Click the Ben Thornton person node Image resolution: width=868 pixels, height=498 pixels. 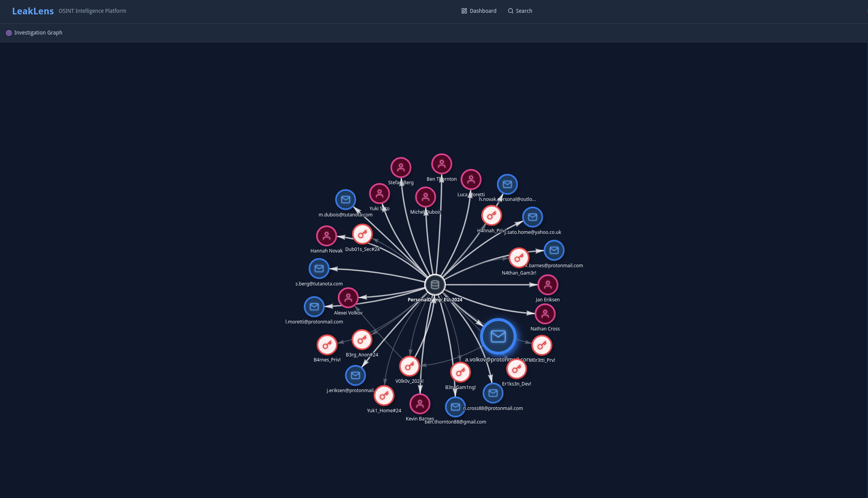pyautogui.click(x=442, y=164)
